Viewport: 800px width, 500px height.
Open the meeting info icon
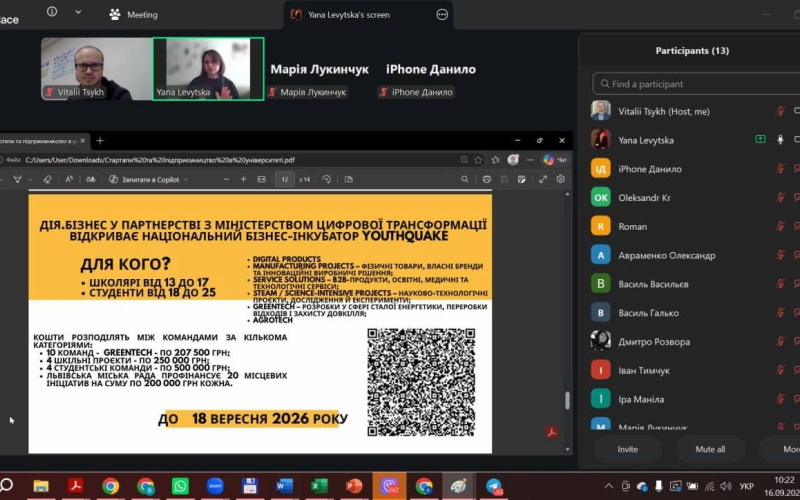click(52, 12)
